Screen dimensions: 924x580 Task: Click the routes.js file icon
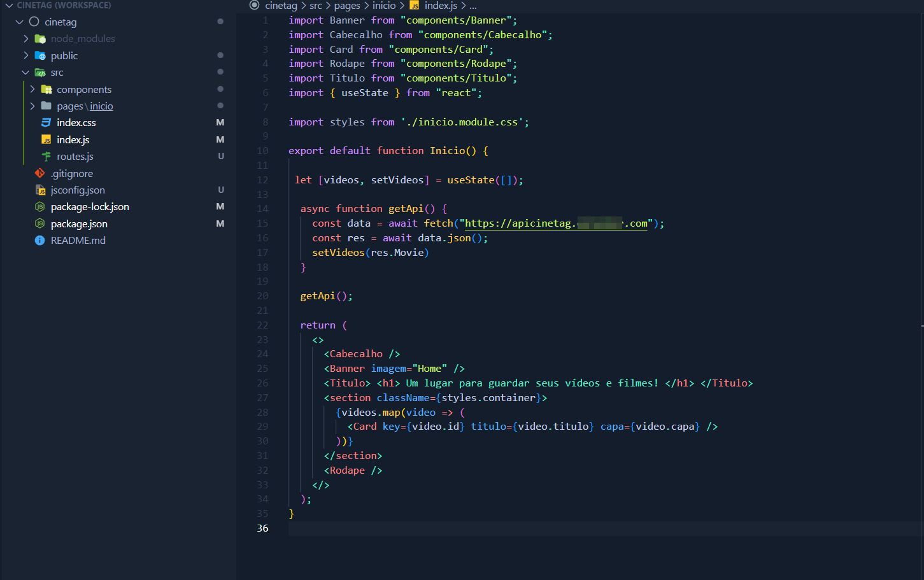(x=46, y=156)
